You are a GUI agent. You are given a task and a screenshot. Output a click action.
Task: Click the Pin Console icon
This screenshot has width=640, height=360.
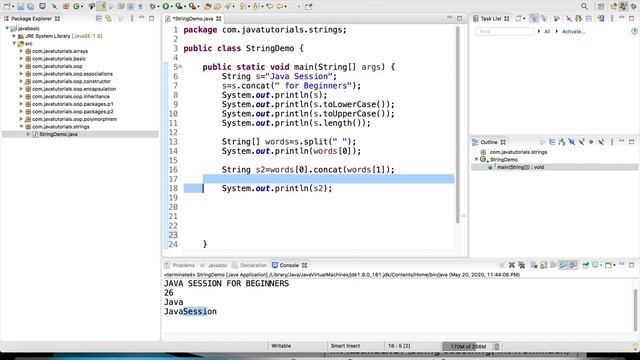coord(585,265)
